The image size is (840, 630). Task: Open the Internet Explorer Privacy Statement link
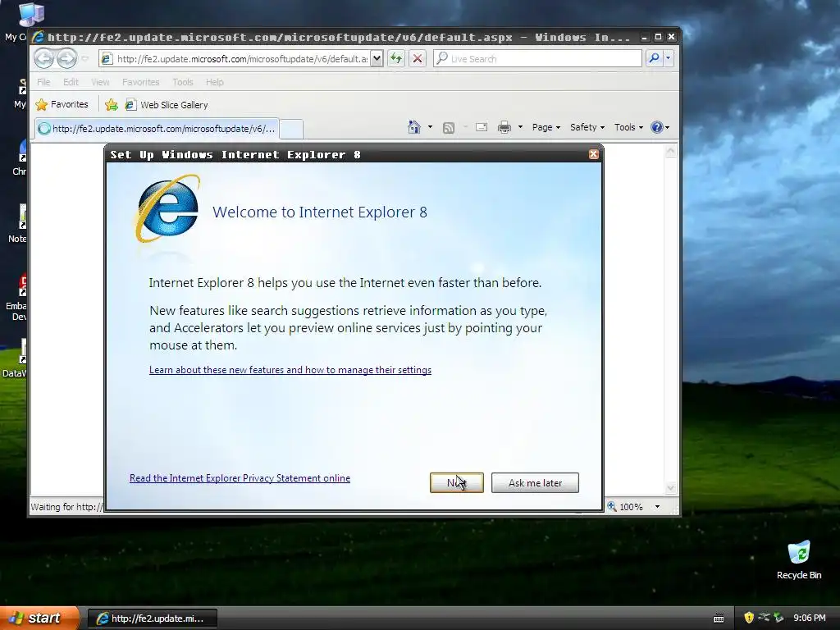[x=240, y=478]
